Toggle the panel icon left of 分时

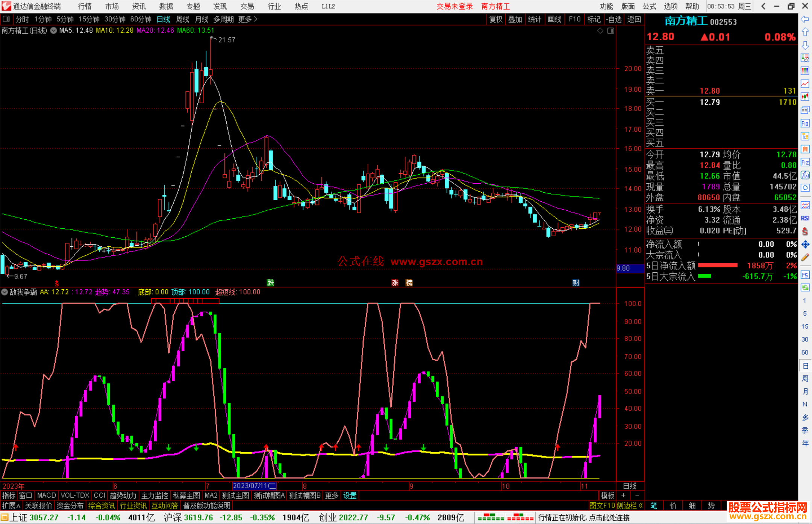[x=6, y=19]
